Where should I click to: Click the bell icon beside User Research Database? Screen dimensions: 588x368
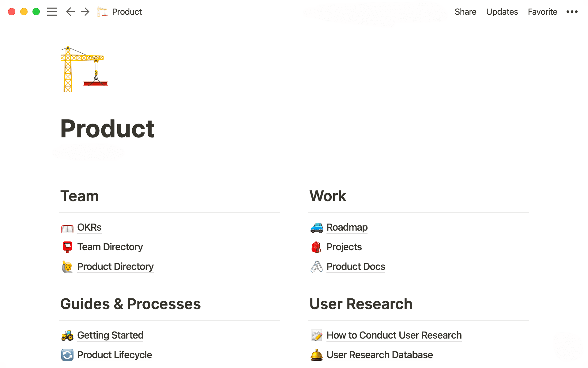[317, 355]
